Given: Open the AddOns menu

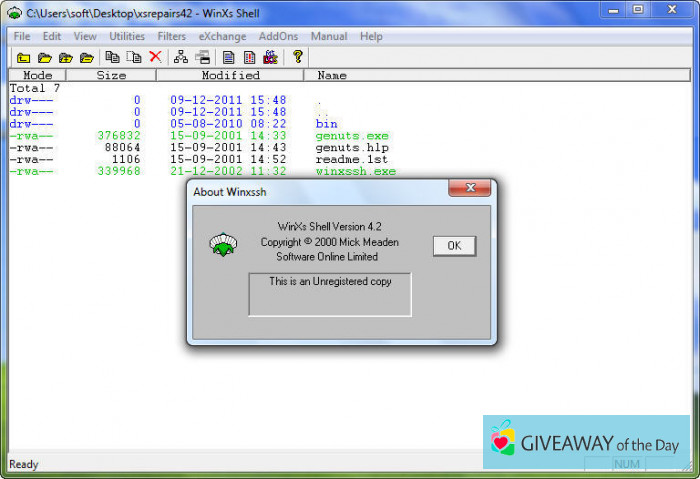Looking at the screenshot, I should [278, 36].
